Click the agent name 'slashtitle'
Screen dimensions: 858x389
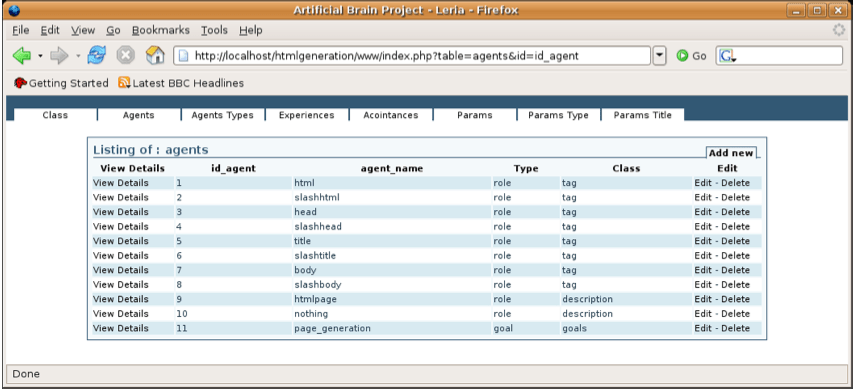click(x=315, y=256)
